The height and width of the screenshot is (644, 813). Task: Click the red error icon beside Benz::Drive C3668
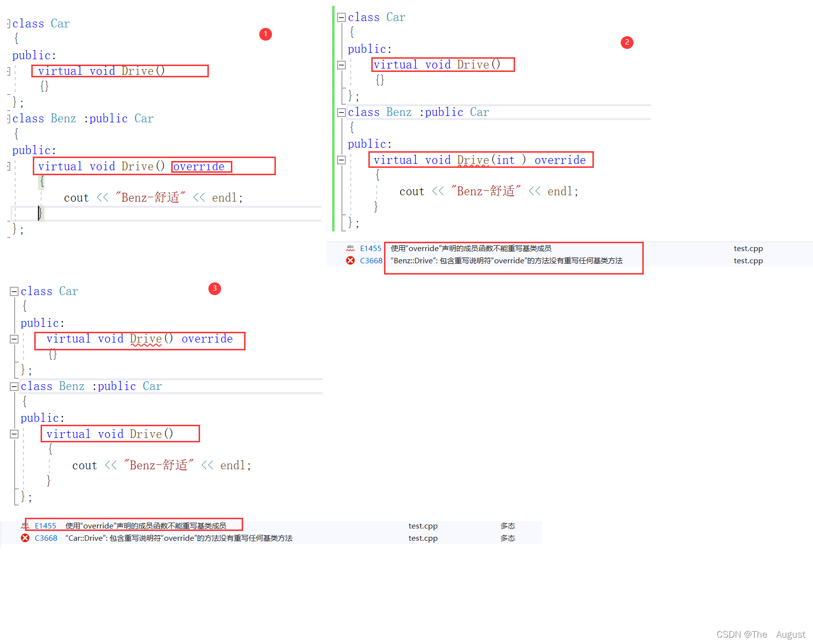[x=350, y=260]
